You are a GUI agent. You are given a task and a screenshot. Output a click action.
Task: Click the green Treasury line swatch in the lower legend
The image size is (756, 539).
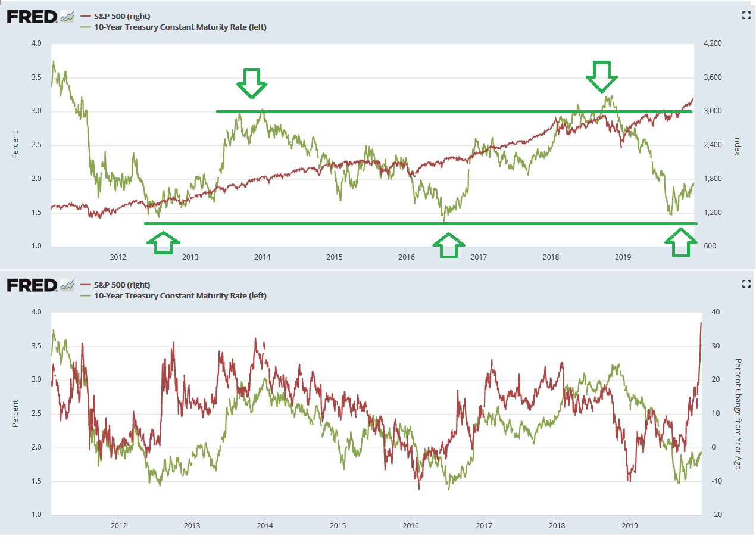click(x=84, y=295)
